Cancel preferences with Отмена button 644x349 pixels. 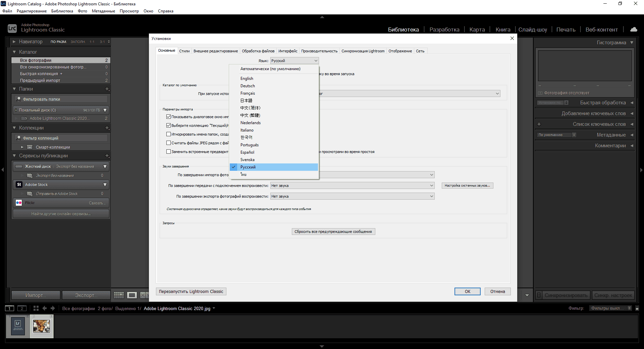point(497,292)
